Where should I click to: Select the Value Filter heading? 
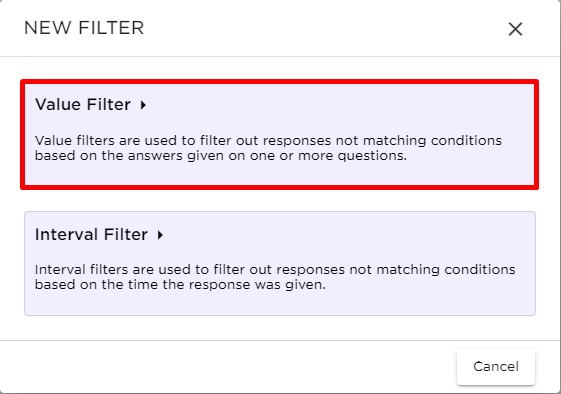[83, 104]
